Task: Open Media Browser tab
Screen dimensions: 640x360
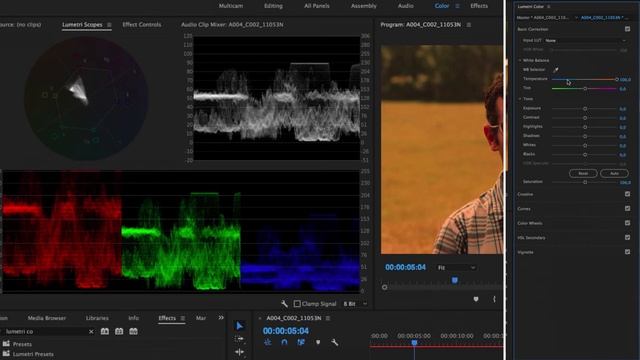Action: 47,318
